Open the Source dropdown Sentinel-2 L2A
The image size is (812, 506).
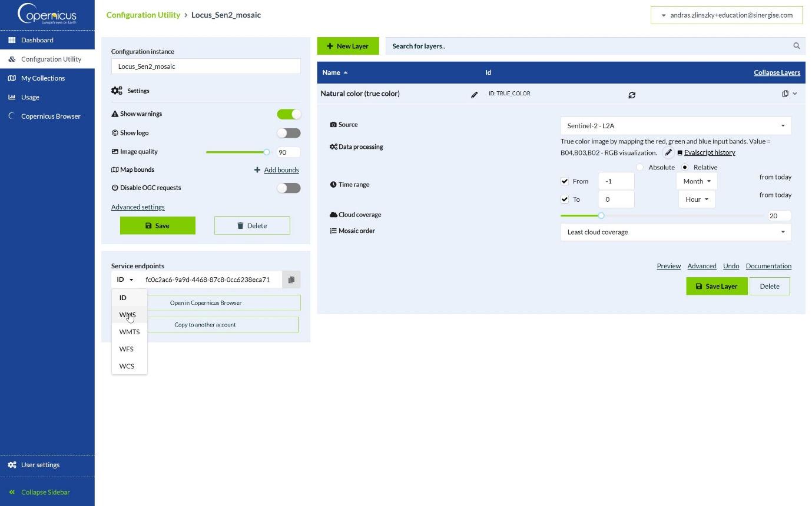pos(676,126)
